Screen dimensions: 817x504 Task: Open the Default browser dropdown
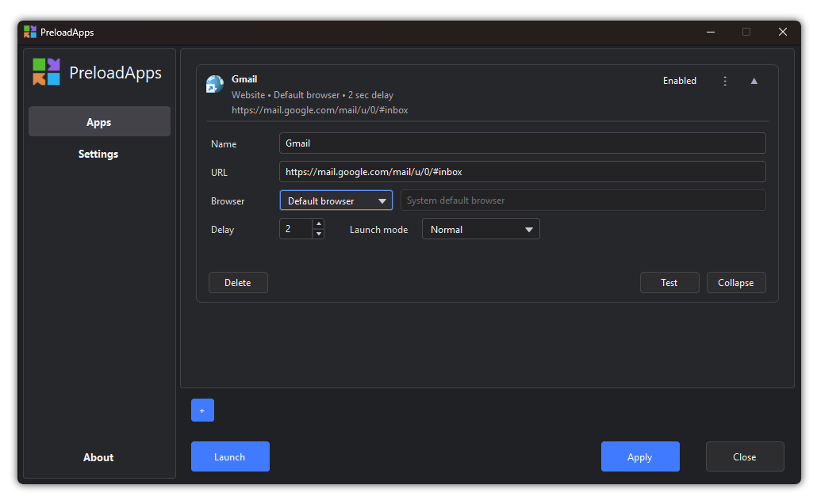tap(336, 200)
